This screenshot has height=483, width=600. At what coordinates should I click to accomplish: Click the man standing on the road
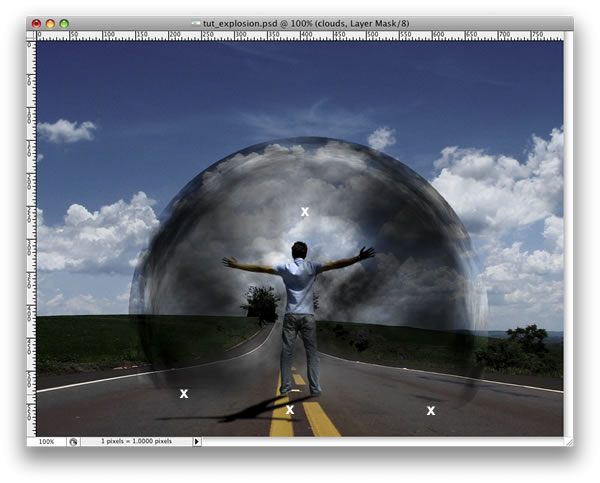pos(300,318)
